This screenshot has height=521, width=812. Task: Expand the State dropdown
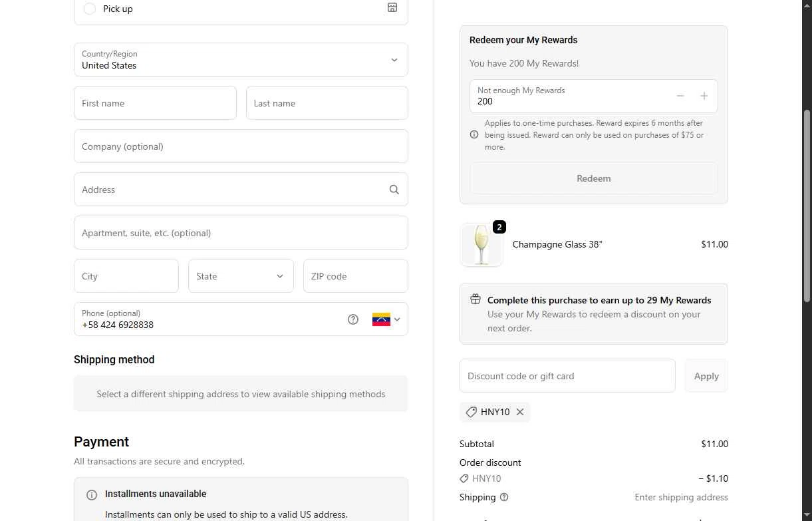tap(241, 276)
